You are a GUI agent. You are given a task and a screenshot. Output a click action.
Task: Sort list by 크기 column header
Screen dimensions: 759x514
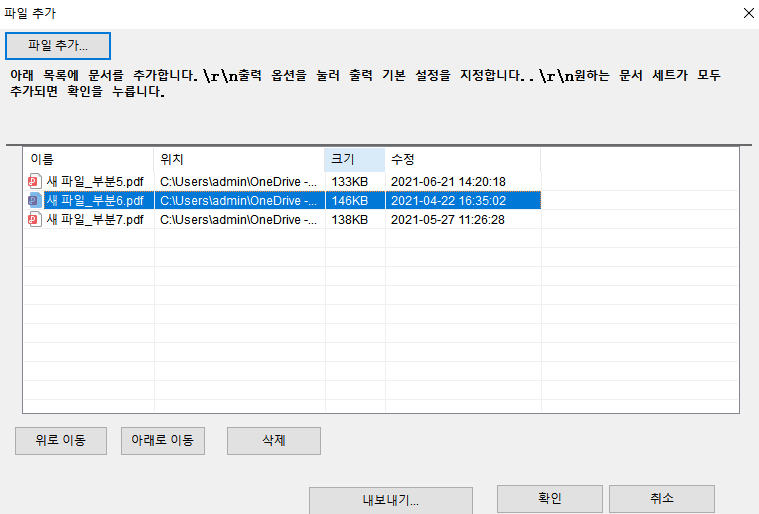(354, 159)
